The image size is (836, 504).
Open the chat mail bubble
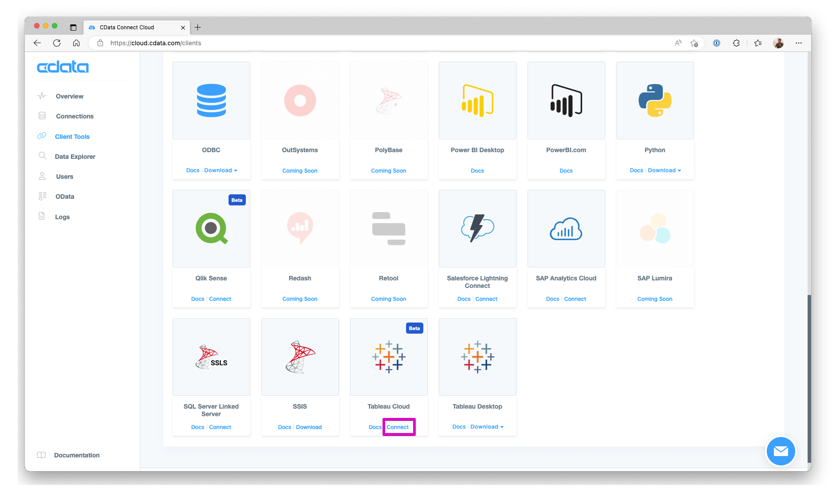coord(781,451)
